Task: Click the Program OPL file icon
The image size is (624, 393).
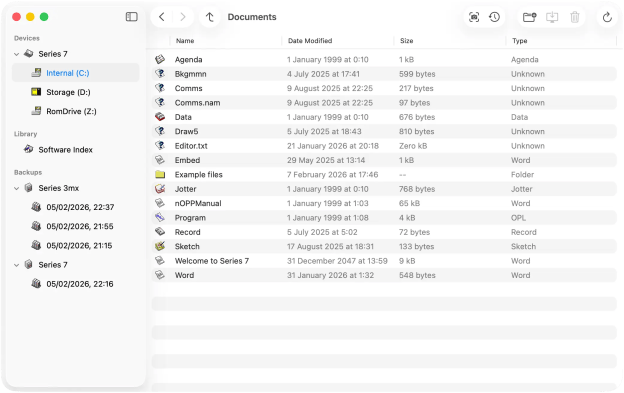Action: click(x=160, y=218)
